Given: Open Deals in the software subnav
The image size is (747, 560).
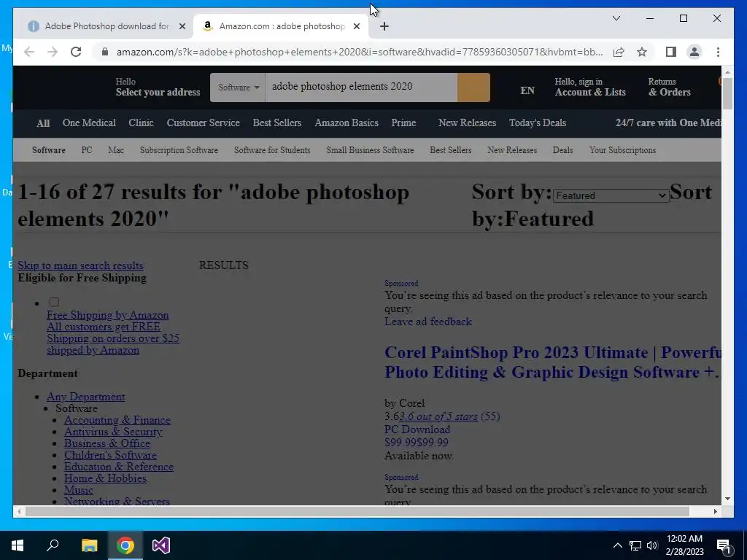Looking at the screenshot, I should pos(562,150).
